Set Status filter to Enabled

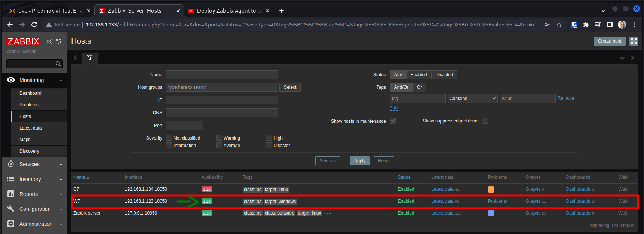tap(418, 75)
